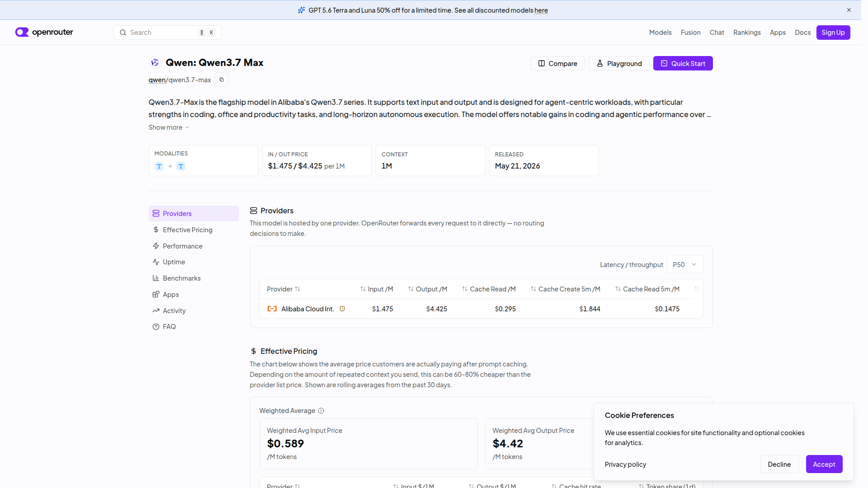Focus the Search input field
Screen dimensions: 868x488
pos(167,33)
